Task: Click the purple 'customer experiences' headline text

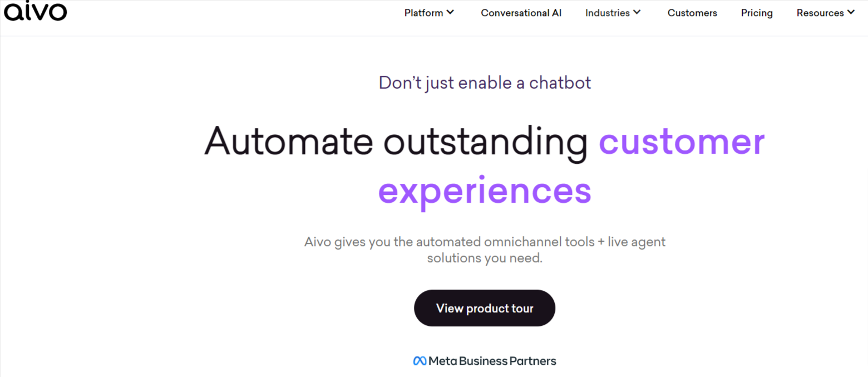Action: click(x=682, y=141)
